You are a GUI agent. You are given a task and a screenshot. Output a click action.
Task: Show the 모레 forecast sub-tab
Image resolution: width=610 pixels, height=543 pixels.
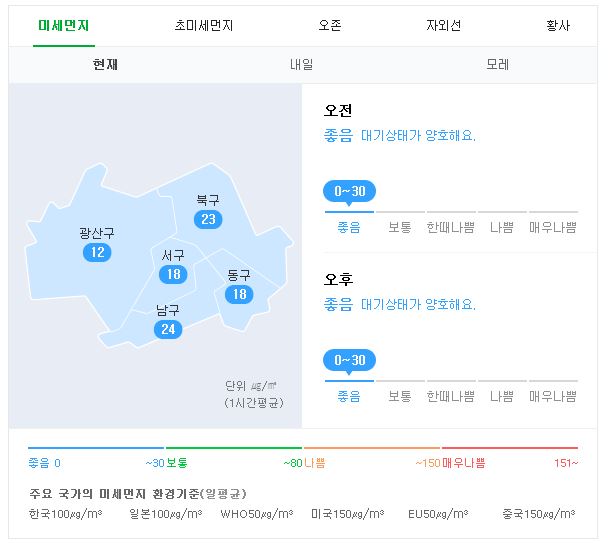pos(498,65)
